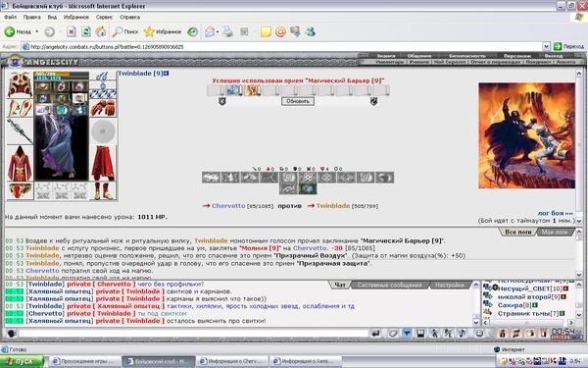Click the info icon beside Twinblade [9]
588x368 pixels.
click(x=167, y=74)
